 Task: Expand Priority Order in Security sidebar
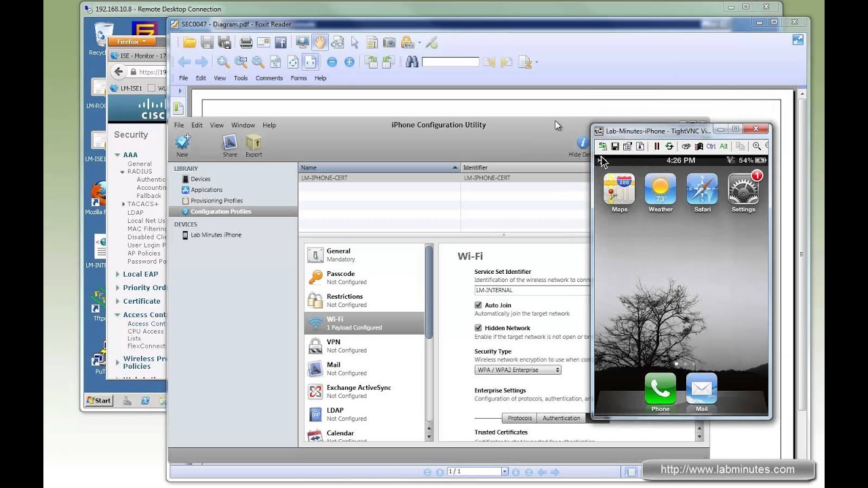pos(117,288)
